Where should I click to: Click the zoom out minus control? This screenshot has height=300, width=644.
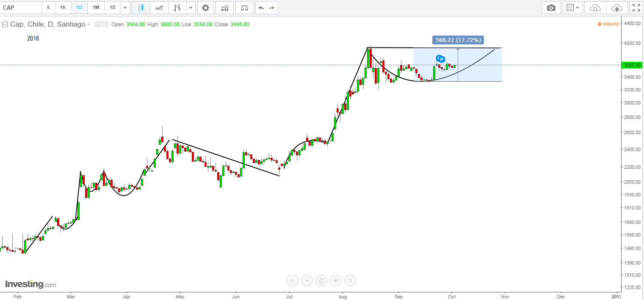(x=307, y=280)
